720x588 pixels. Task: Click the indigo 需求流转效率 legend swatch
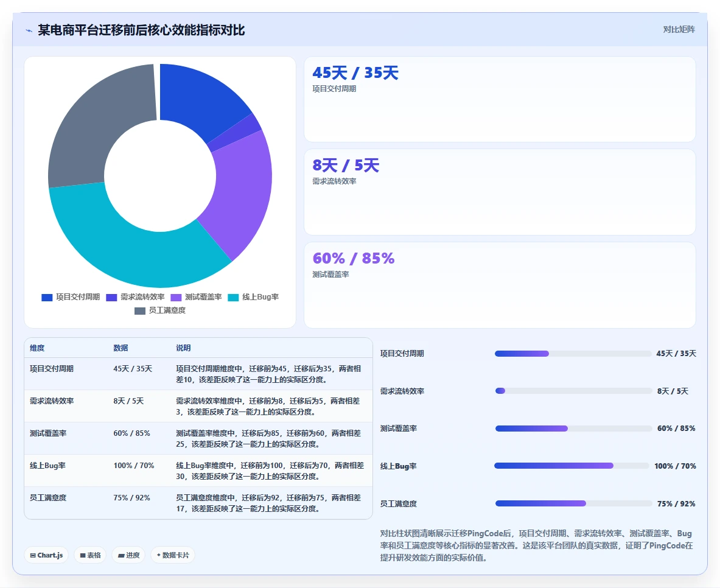click(x=111, y=297)
